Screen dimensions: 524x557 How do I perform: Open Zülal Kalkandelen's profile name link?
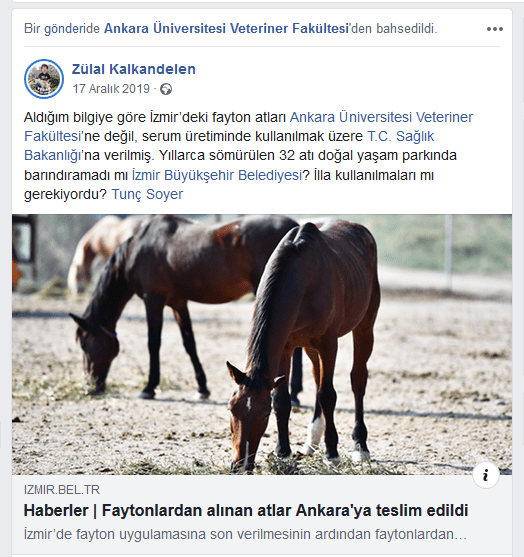tap(134, 69)
